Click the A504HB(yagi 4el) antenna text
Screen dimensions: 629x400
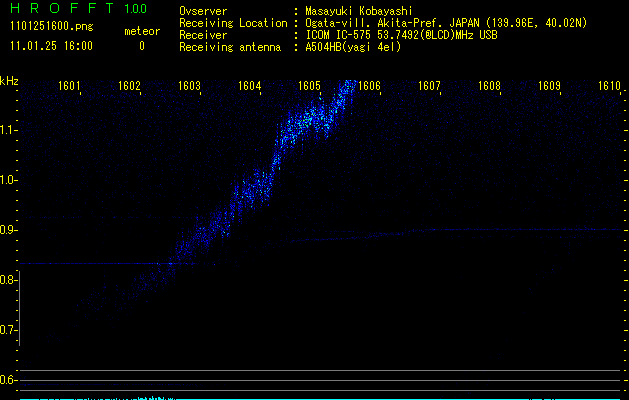353,47
